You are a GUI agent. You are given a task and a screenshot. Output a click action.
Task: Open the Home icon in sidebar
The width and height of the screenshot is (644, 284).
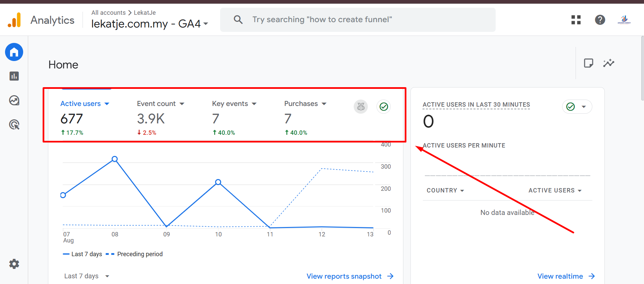[x=14, y=52]
